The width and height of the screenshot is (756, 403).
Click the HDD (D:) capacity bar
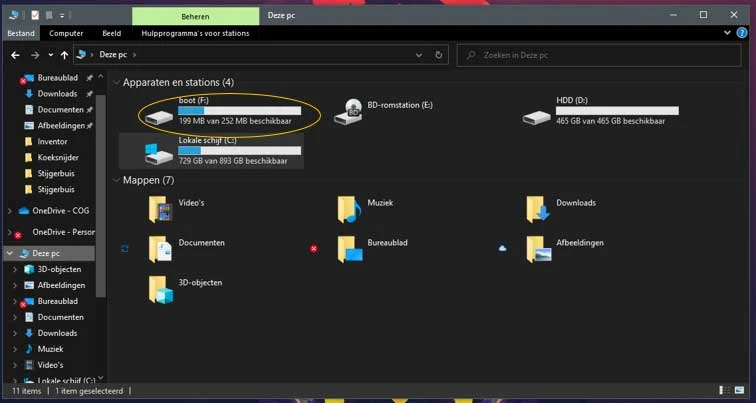[617, 111]
